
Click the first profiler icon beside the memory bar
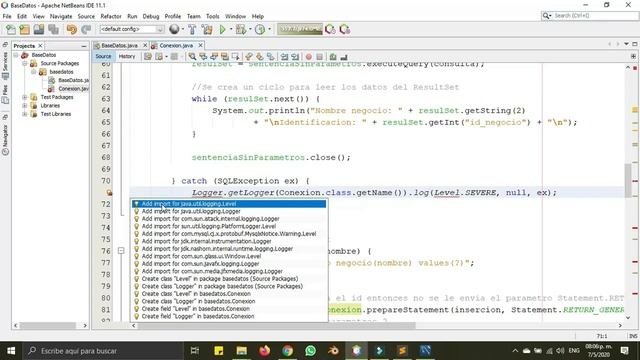pyautogui.click(x=330, y=29)
